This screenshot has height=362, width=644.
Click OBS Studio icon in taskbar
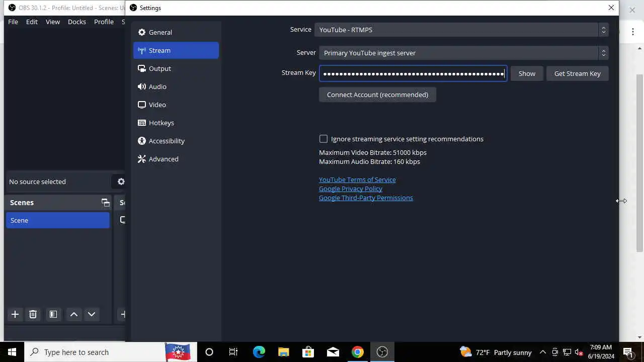point(382,352)
